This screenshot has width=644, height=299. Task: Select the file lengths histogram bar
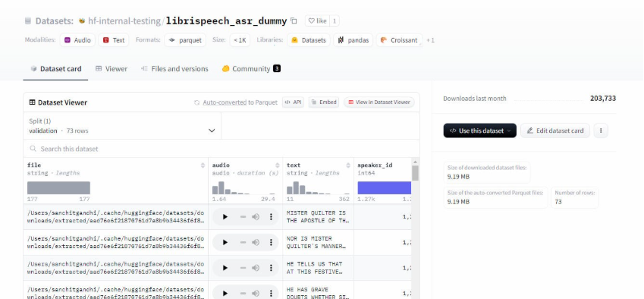pos(58,188)
